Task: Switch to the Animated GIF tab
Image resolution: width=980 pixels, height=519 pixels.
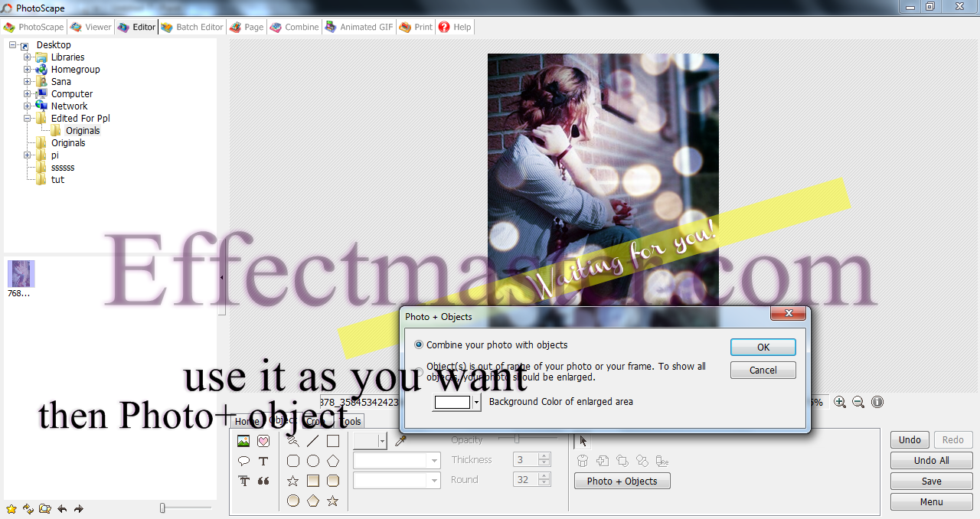Action: coord(359,27)
